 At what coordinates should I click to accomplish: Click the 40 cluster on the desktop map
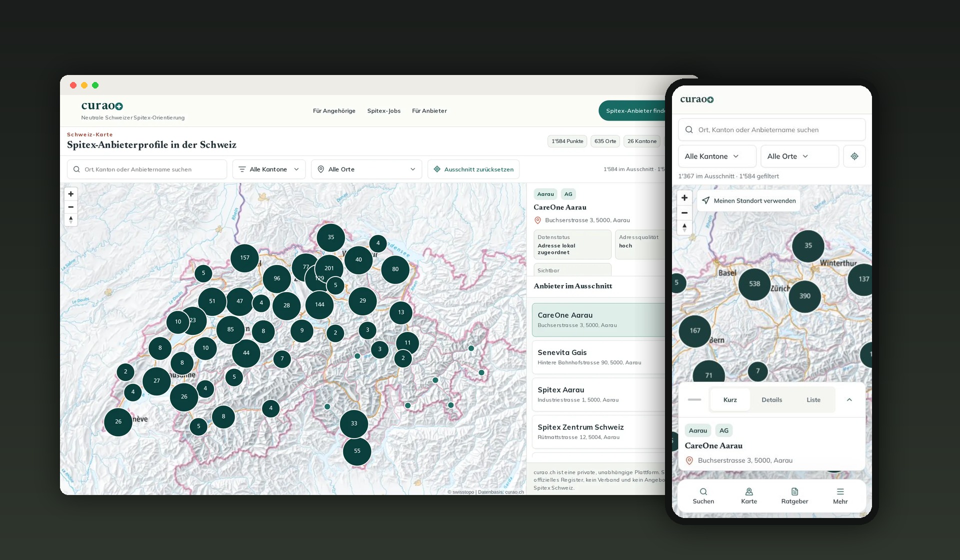point(358,260)
